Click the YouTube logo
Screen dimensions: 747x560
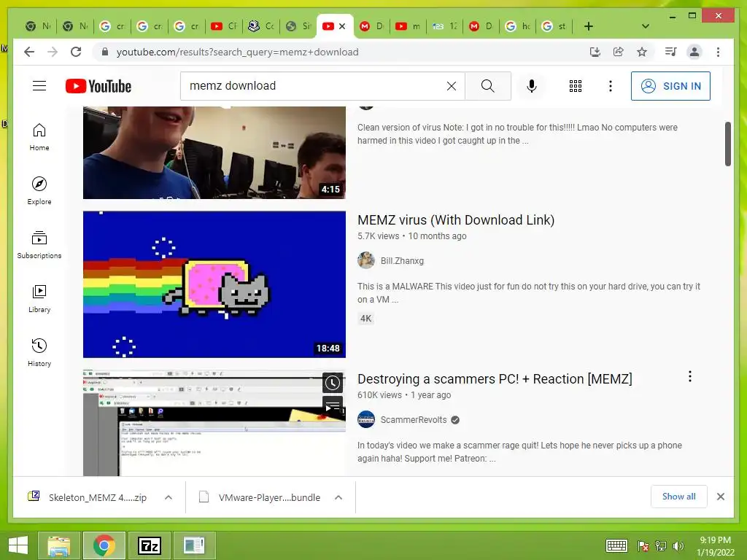pos(98,86)
